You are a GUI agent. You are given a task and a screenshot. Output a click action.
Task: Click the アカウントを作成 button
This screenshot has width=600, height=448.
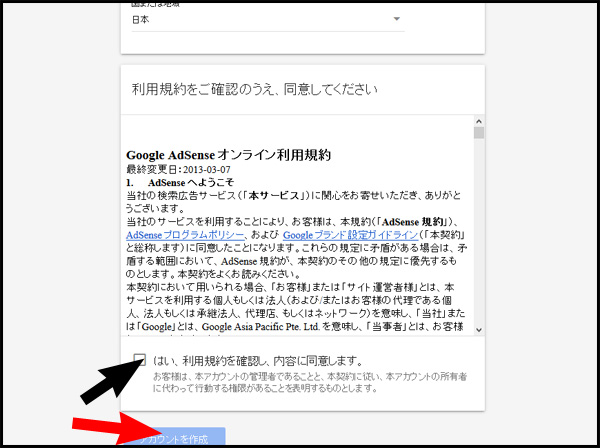(173, 437)
